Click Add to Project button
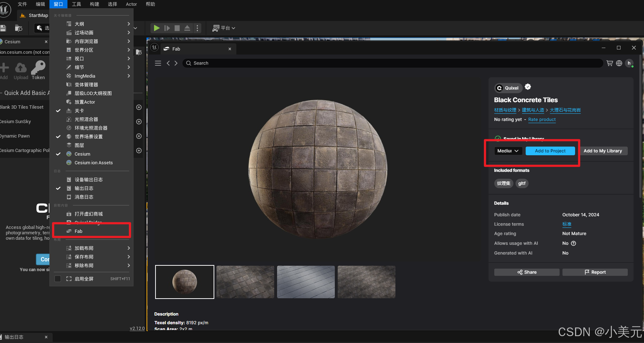Viewport: 644px width, 343px height. [x=550, y=151]
